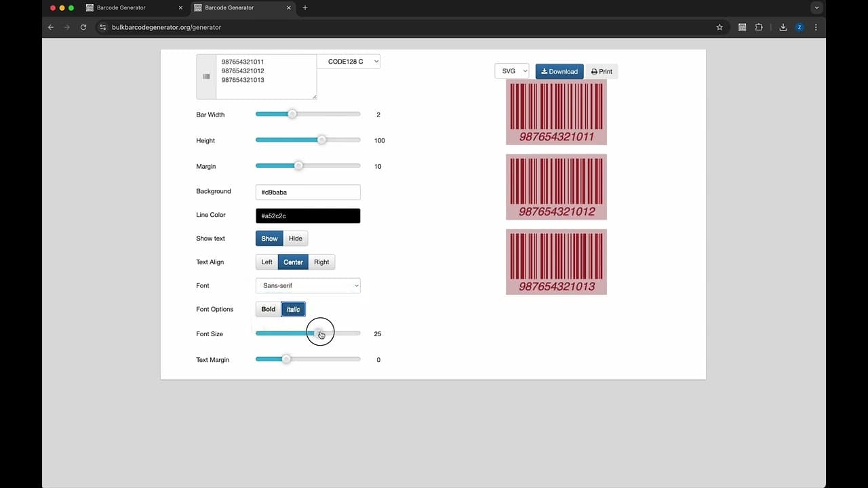Click the Margin slider handle

pyautogui.click(x=298, y=165)
